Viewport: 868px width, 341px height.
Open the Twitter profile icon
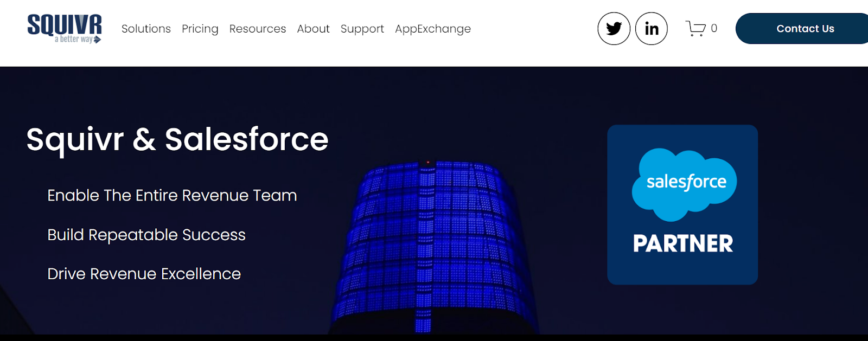[x=614, y=29]
